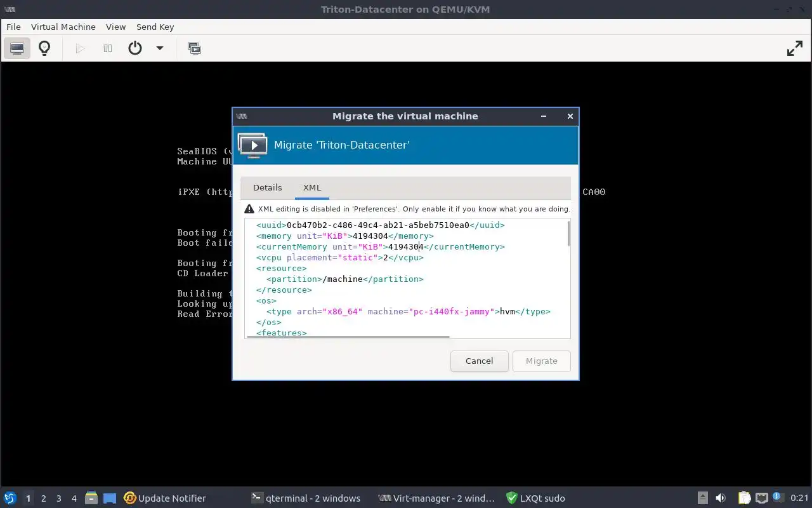Viewport: 812px width, 508px height.
Task: Open the clipboard manager tray icon
Action: coord(744,498)
